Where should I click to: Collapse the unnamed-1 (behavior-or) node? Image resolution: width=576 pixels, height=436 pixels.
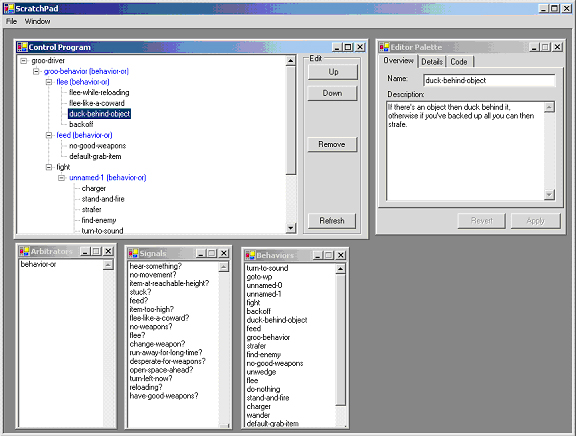pos(62,178)
